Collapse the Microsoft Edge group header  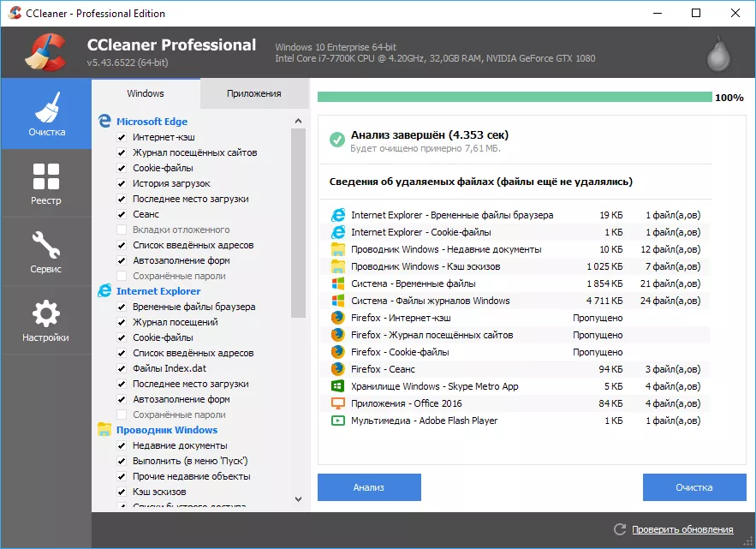click(x=152, y=122)
